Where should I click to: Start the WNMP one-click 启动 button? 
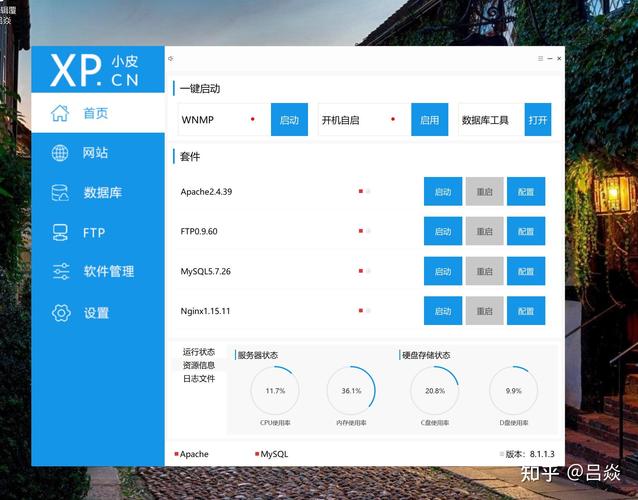[289, 120]
